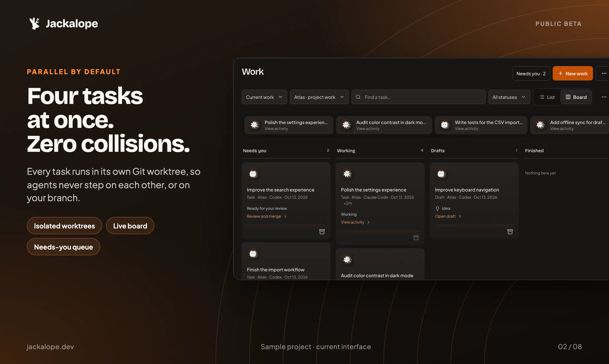
Task: Select the Finished column header
Action: [x=534, y=151]
